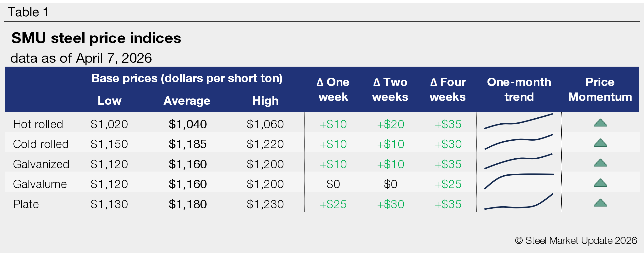Select the Hot rolled average price $1,040
Screen dimensions: 644x253
(187, 124)
